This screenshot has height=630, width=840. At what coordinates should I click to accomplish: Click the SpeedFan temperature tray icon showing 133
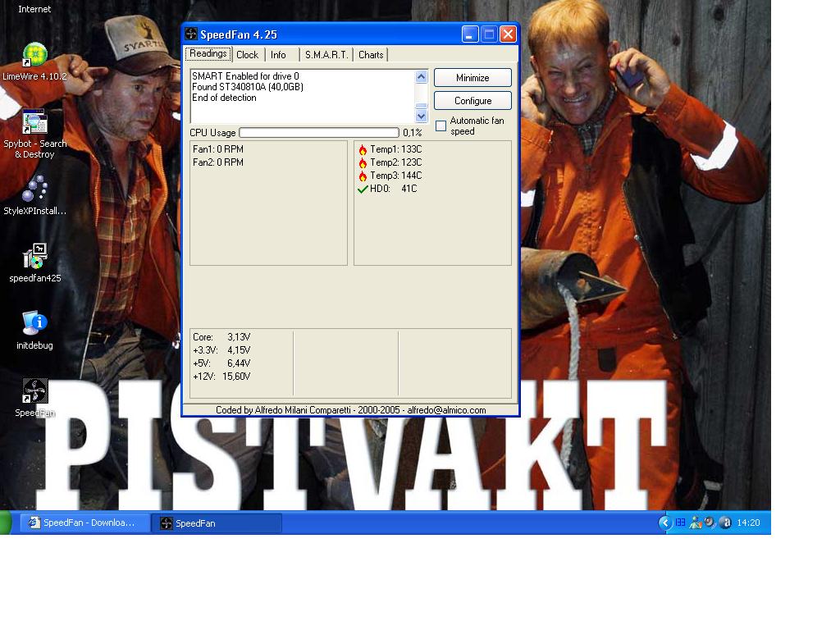point(680,523)
